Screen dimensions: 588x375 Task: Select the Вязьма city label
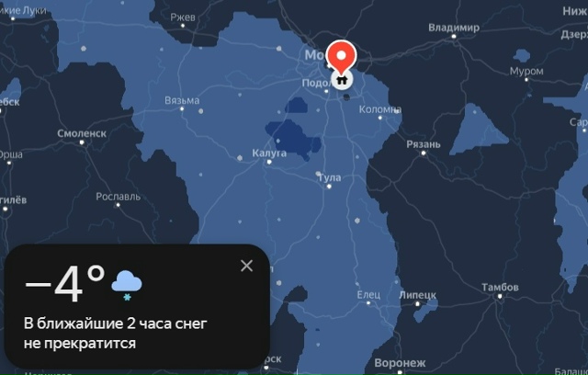pyautogui.click(x=182, y=100)
